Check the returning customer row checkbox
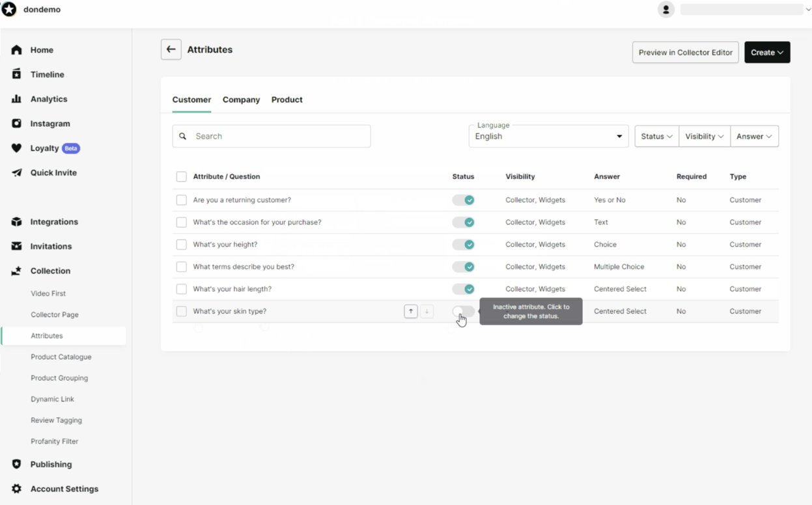Image resolution: width=812 pixels, height=505 pixels. pyautogui.click(x=182, y=200)
